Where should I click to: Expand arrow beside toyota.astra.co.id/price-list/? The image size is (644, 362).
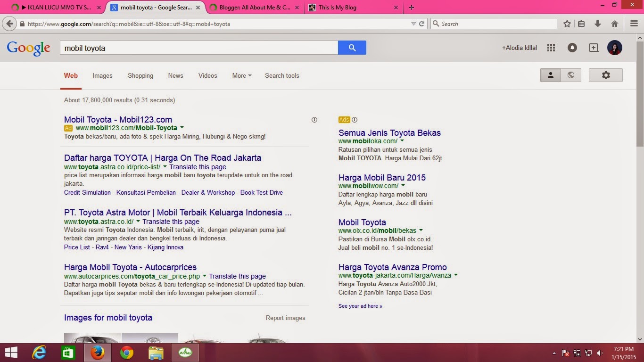pos(165,166)
